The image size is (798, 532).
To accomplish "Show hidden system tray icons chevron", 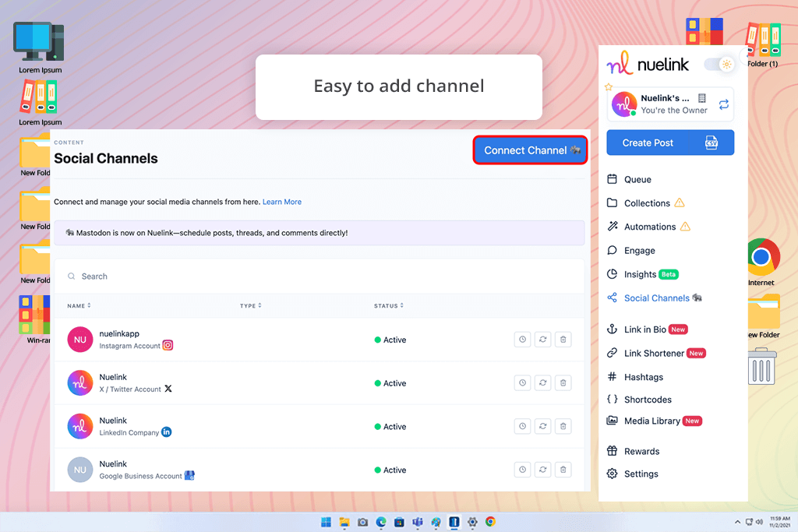I will (737, 522).
